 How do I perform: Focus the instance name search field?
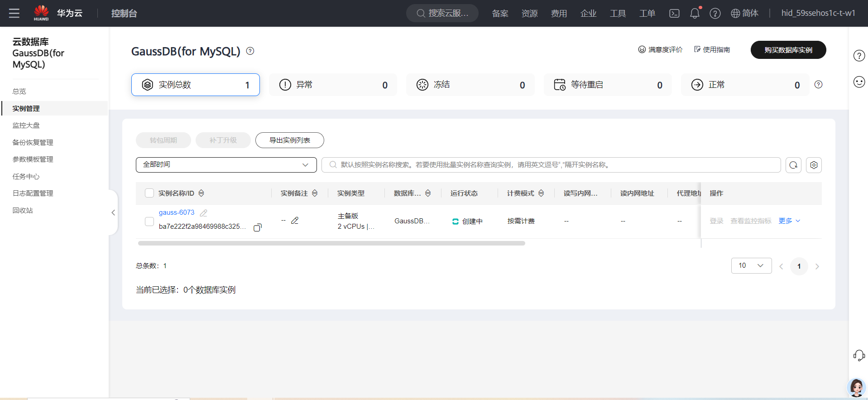(x=551, y=165)
